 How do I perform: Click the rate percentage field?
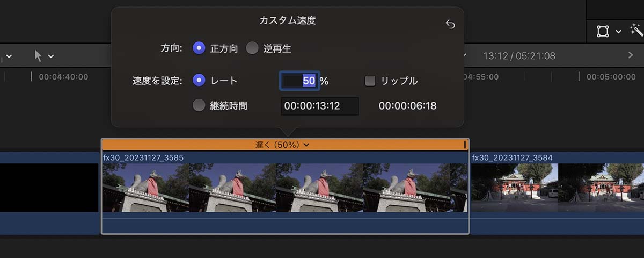[299, 81]
